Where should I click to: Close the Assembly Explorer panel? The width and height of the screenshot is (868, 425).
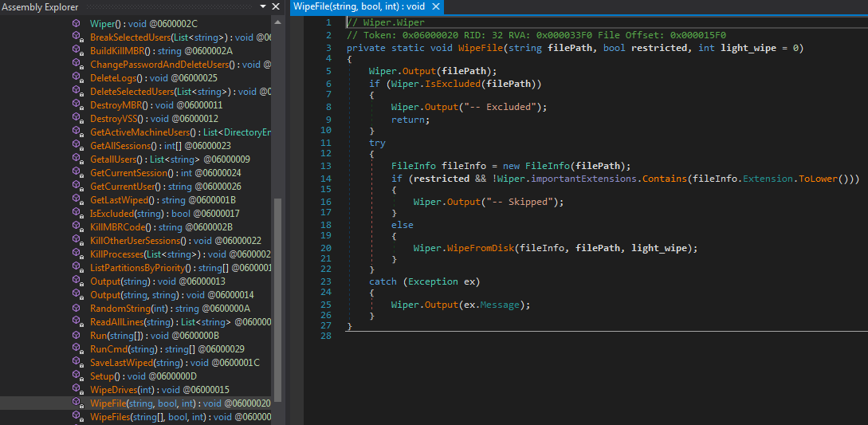tap(277, 7)
